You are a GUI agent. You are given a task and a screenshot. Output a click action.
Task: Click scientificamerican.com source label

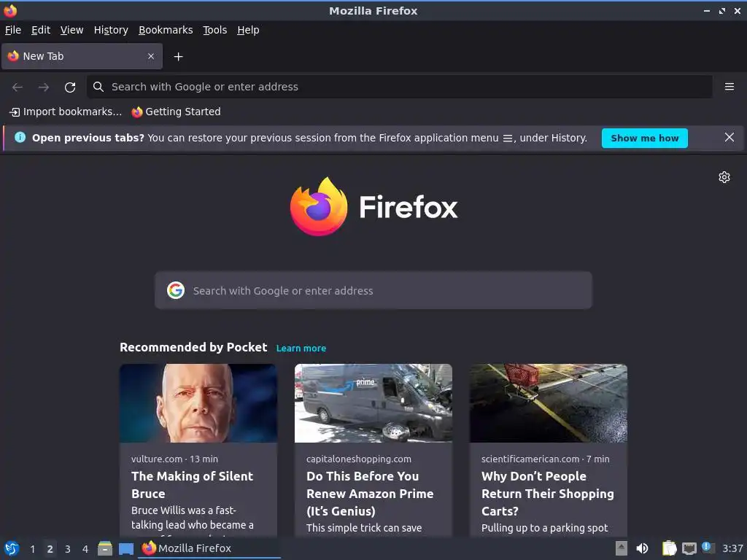[x=530, y=459]
